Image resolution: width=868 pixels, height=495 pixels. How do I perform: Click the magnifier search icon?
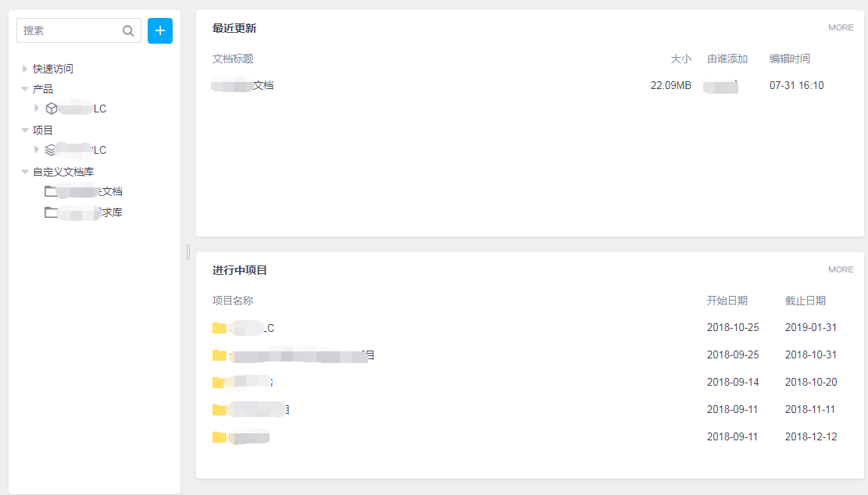(x=128, y=31)
